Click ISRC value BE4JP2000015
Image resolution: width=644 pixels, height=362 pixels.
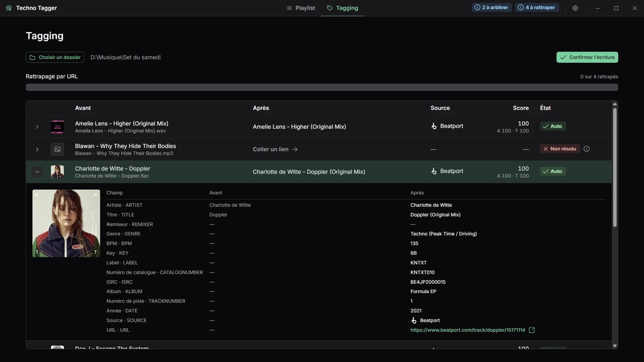(x=428, y=282)
